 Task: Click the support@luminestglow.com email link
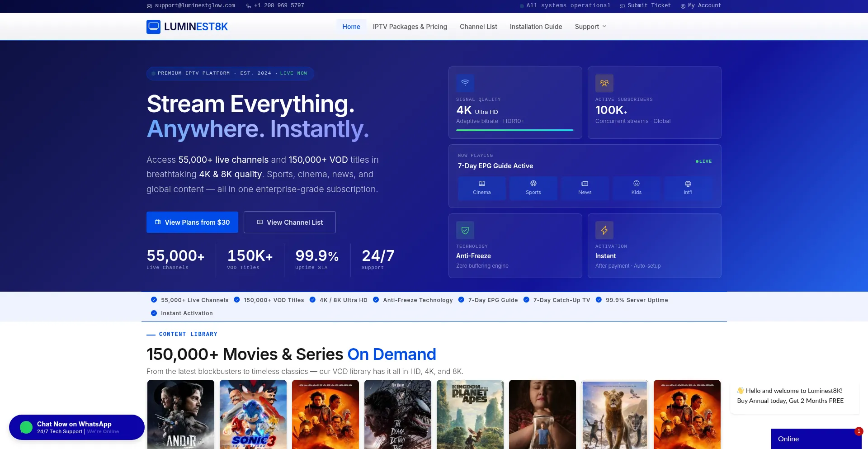click(191, 6)
